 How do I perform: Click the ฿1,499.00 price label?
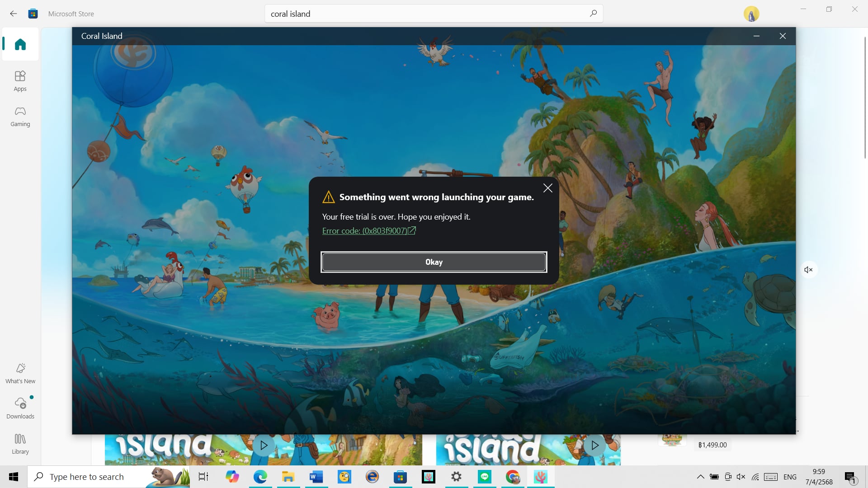click(712, 445)
